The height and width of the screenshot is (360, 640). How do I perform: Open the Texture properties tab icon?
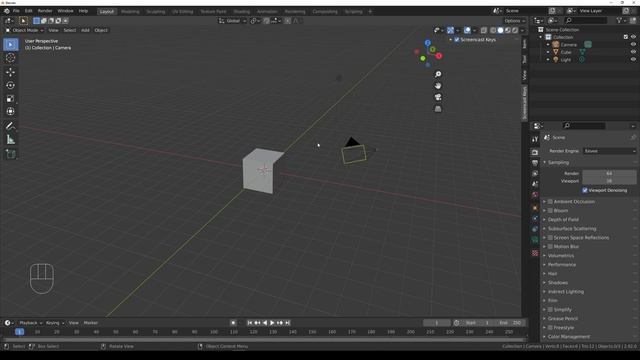535,253
